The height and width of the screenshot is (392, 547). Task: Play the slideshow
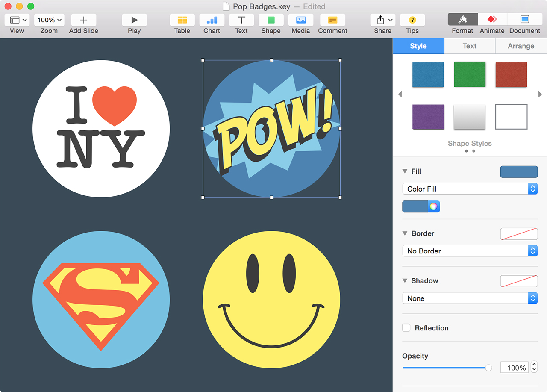click(134, 20)
